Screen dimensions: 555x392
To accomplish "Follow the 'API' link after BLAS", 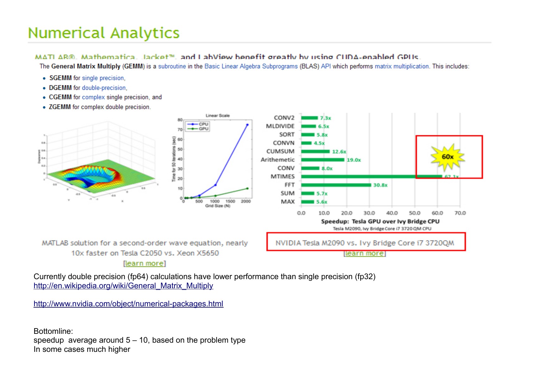I will pyautogui.click(x=325, y=66).
